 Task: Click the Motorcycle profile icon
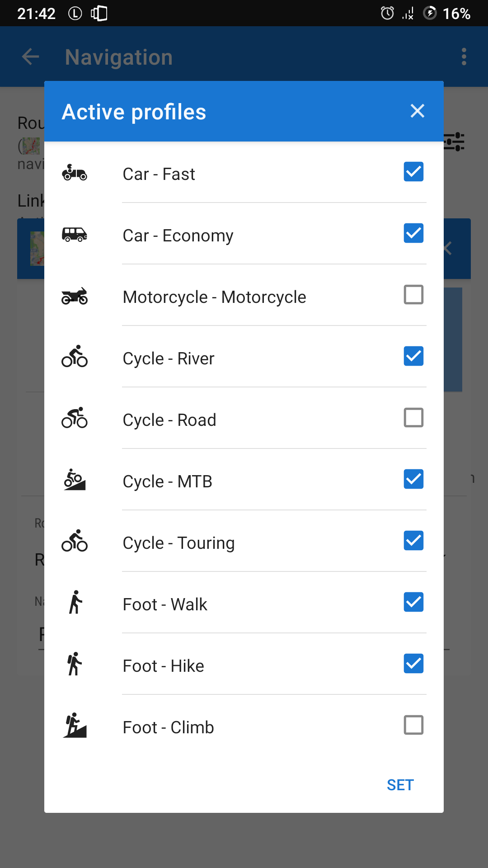pyautogui.click(x=75, y=296)
